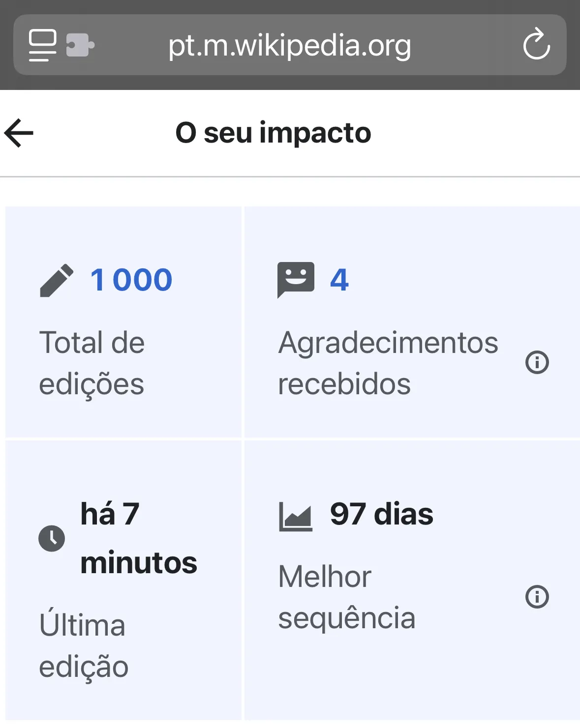This screenshot has height=728, width=580.
Task: Click the chart streak icon
Action: (x=296, y=517)
